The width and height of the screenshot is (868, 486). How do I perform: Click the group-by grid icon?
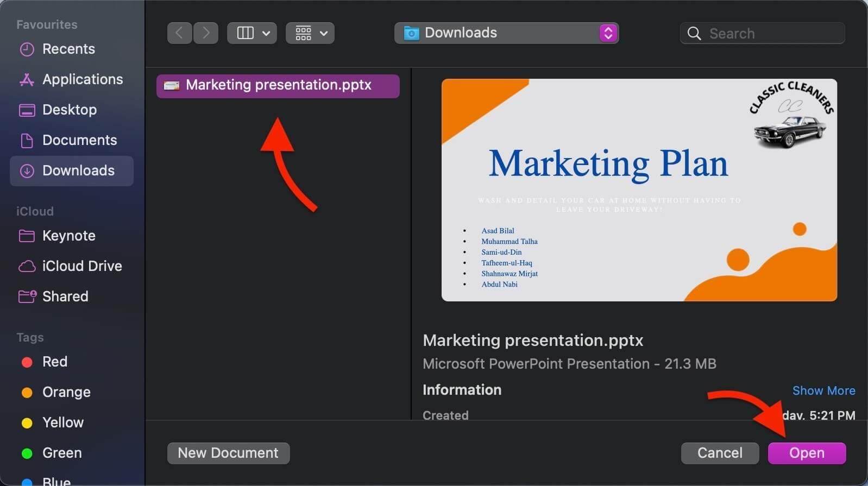[303, 33]
